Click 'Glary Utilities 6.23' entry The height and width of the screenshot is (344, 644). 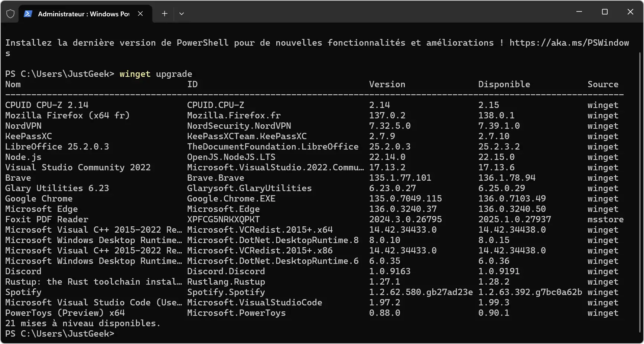tap(57, 188)
